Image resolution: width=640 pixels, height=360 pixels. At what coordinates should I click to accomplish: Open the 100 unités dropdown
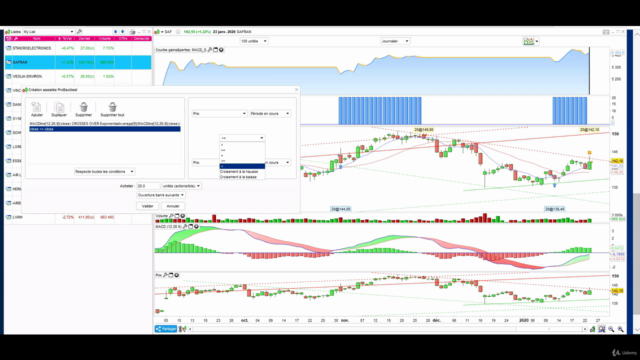click(253, 41)
